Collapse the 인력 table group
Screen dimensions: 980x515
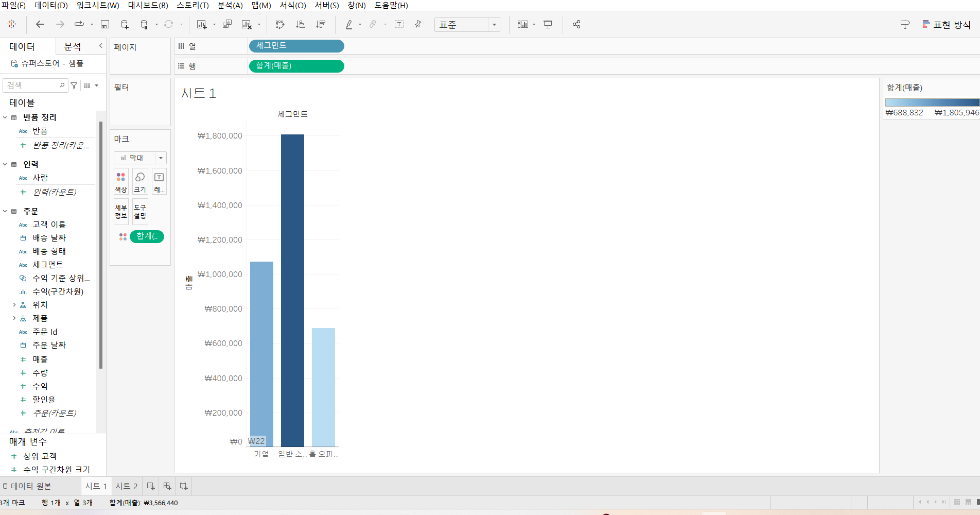[5, 164]
